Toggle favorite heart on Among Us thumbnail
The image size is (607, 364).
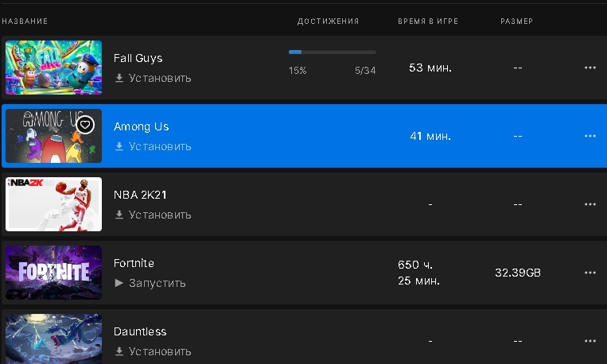pyautogui.click(x=87, y=125)
